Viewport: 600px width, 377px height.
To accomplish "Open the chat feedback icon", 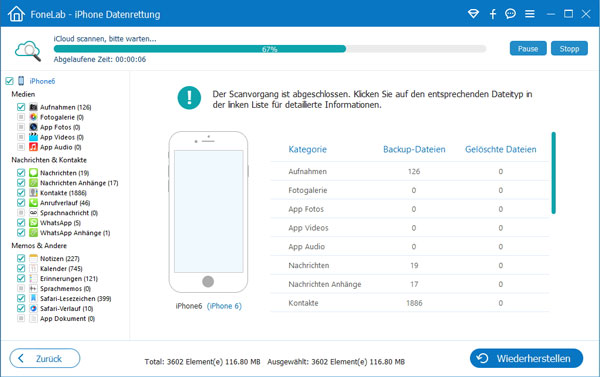I will point(510,14).
